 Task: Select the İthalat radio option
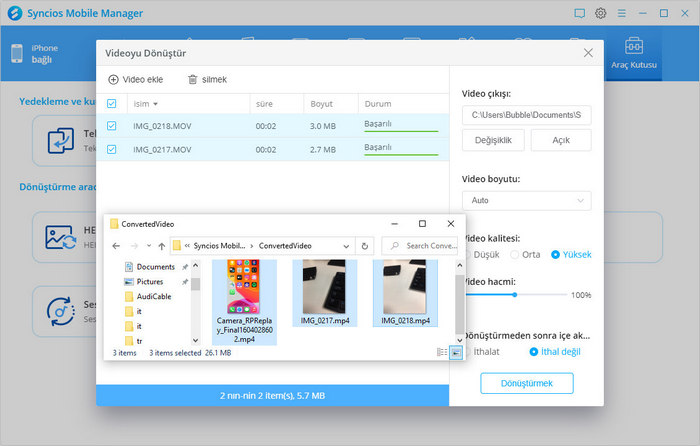[x=482, y=352]
